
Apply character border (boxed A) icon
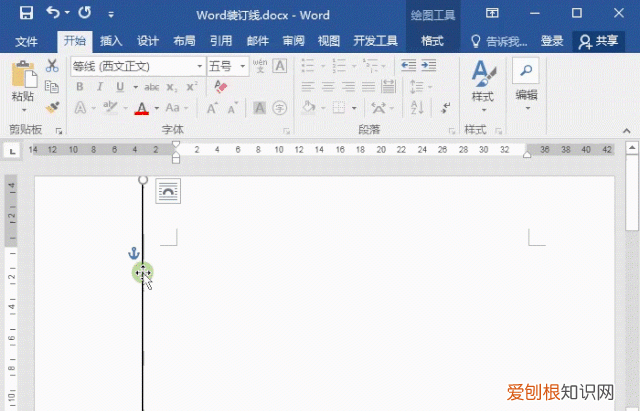pyautogui.click(x=280, y=65)
